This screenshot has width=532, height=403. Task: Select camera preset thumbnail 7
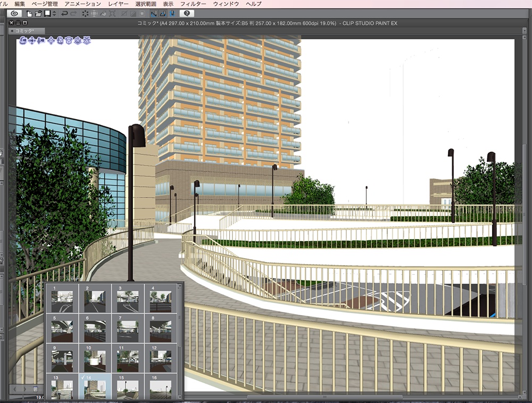(128, 328)
